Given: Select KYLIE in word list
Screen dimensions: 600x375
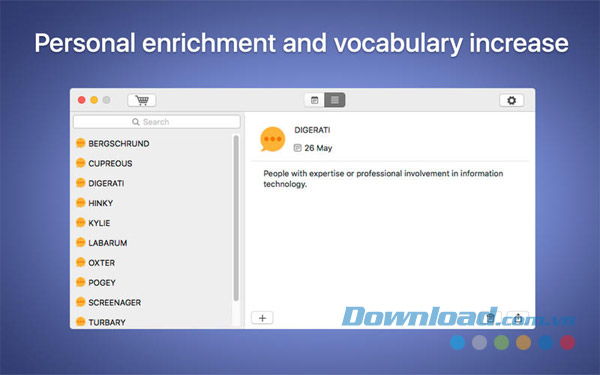Looking at the screenshot, I should tap(99, 223).
